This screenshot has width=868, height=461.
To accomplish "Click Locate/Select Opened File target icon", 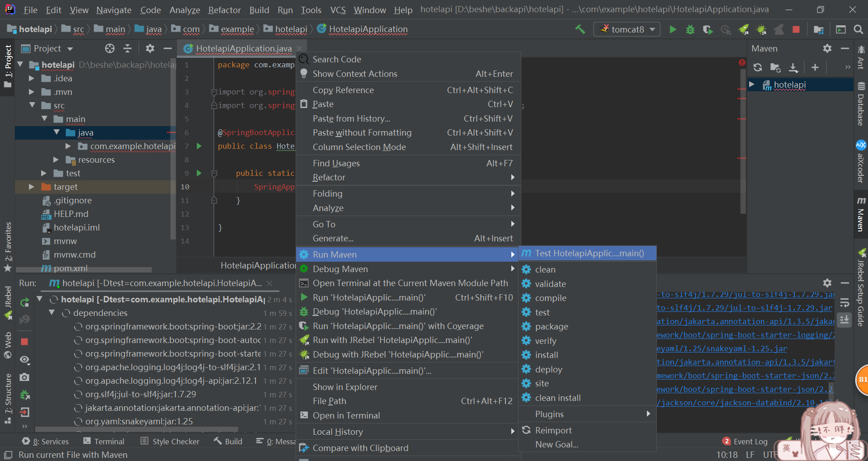I will click(x=110, y=48).
